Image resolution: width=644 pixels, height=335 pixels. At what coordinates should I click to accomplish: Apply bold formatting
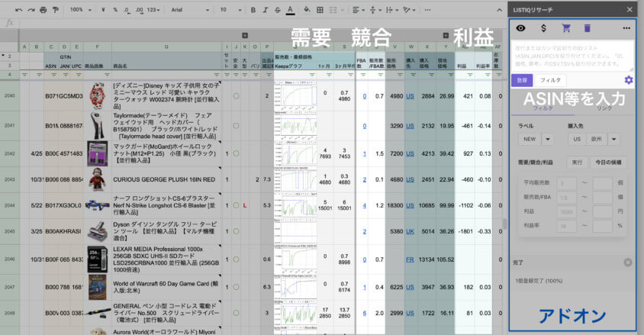coord(253,10)
